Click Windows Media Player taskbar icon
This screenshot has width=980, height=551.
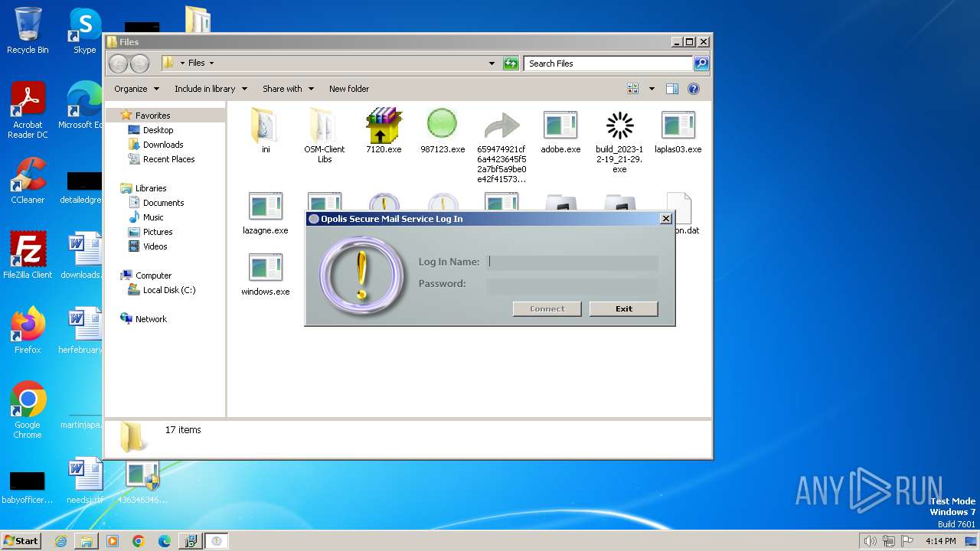tap(113, 541)
